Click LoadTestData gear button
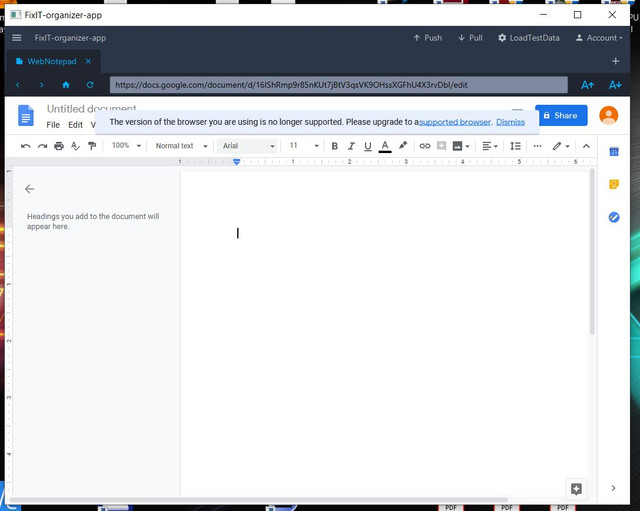This screenshot has height=511, width=640. coord(529,38)
